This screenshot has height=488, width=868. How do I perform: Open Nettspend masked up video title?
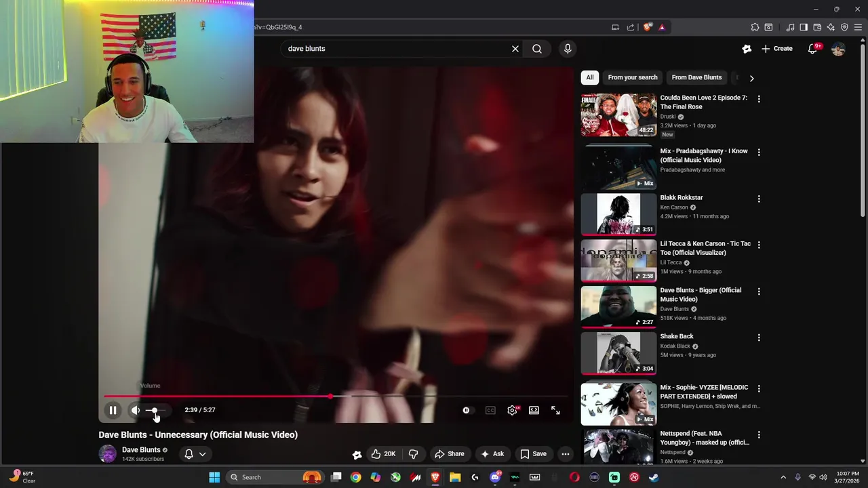(x=705, y=438)
